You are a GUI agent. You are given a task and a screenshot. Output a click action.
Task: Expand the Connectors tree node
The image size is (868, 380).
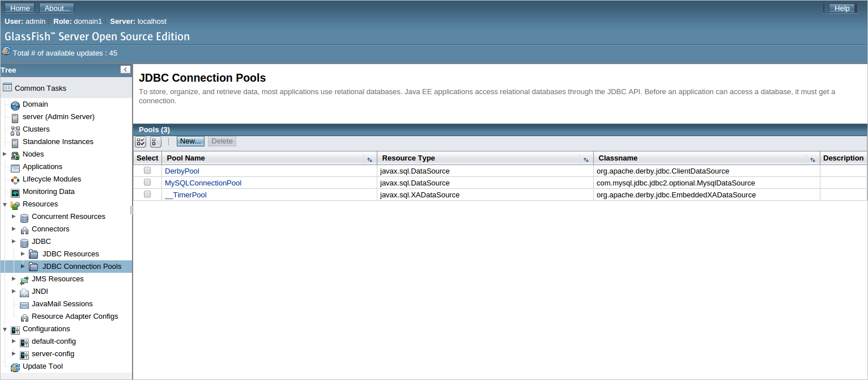tap(14, 229)
